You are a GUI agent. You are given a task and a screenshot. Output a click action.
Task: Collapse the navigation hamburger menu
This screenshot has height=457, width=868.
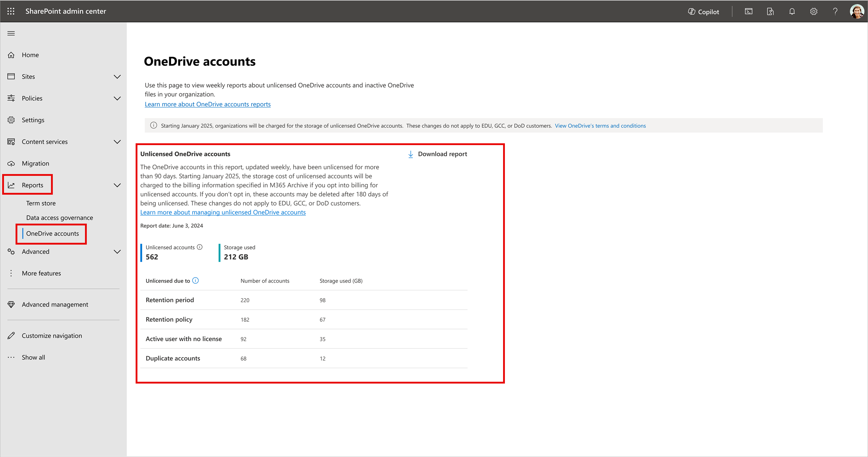pyautogui.click(x=11, y=33)
